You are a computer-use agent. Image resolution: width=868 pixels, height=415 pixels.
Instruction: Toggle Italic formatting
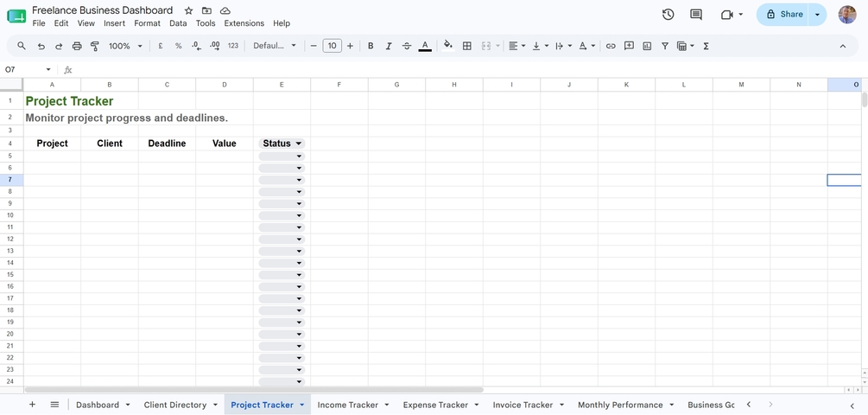click(x=389, y=46)
